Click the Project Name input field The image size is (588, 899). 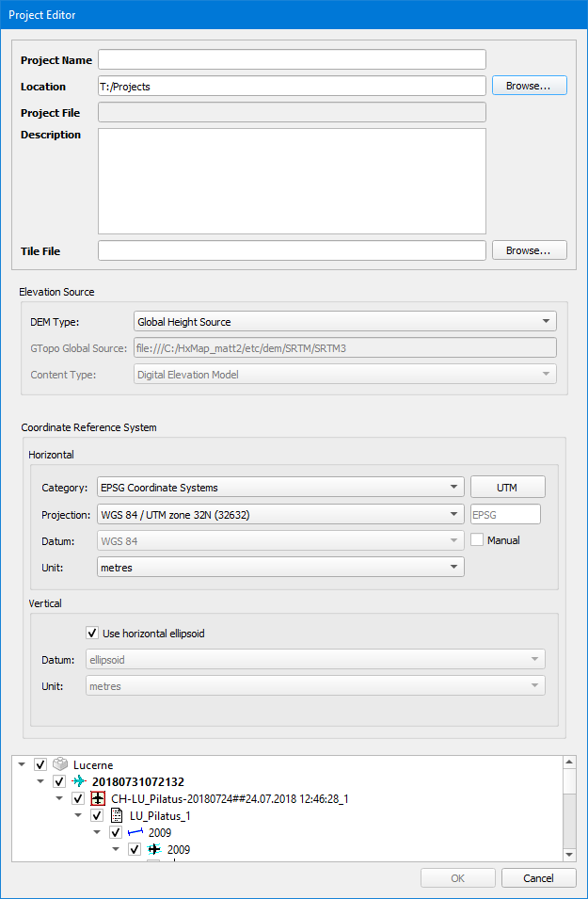click(x=292, y=60)
